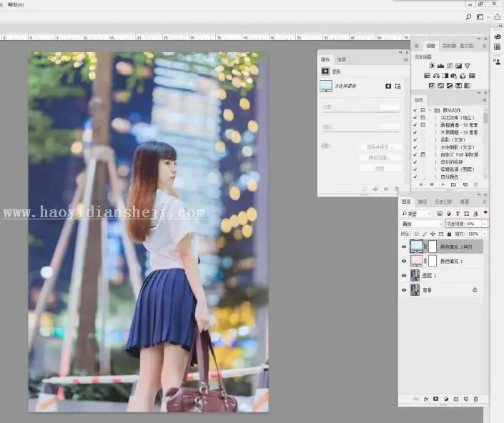Open the collapsed Color panel palette icon
Screen dimensions: 504x423
coord(498,37)
